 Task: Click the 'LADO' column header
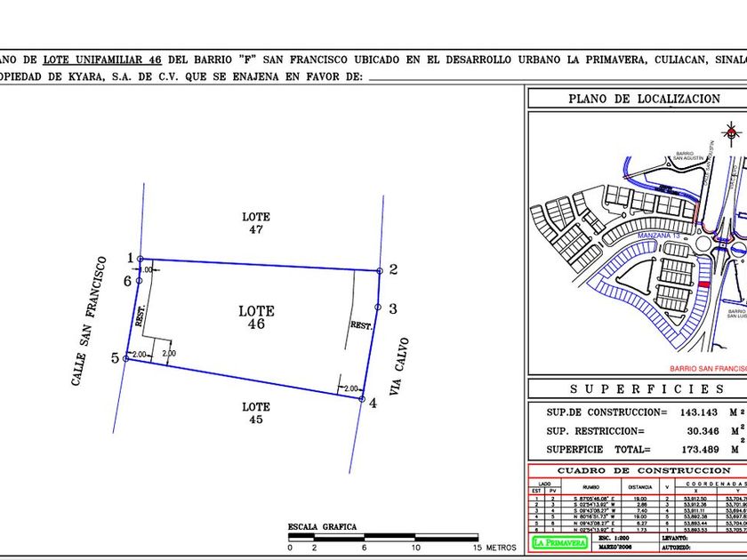coord(544,484)
